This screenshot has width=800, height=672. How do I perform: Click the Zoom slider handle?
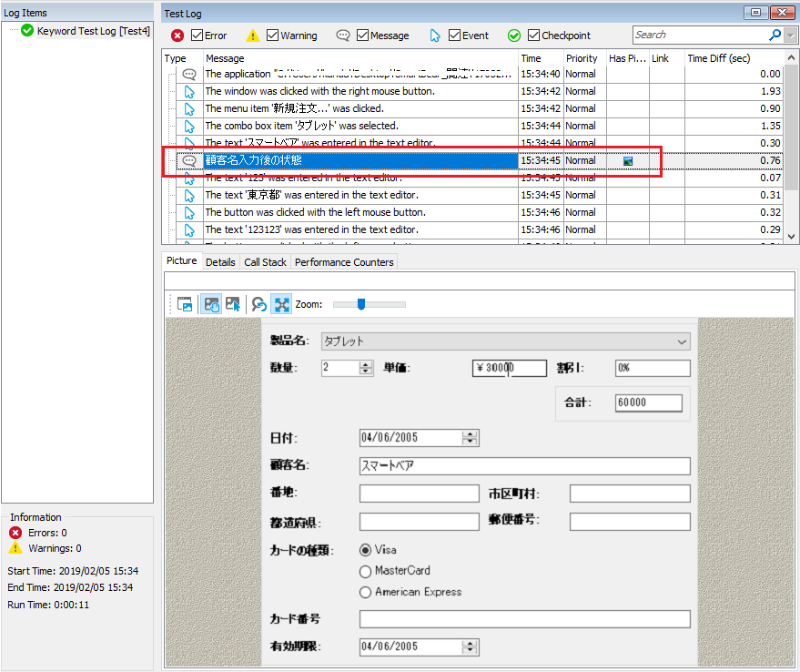point(361,304)
